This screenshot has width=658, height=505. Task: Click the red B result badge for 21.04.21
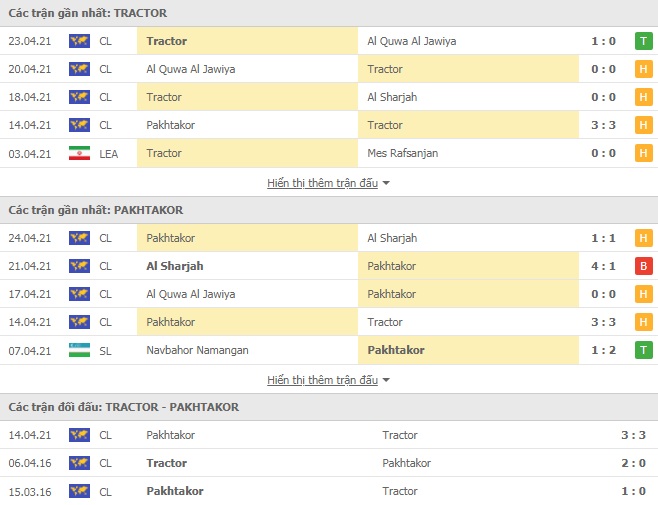click(x=643, y=266)
